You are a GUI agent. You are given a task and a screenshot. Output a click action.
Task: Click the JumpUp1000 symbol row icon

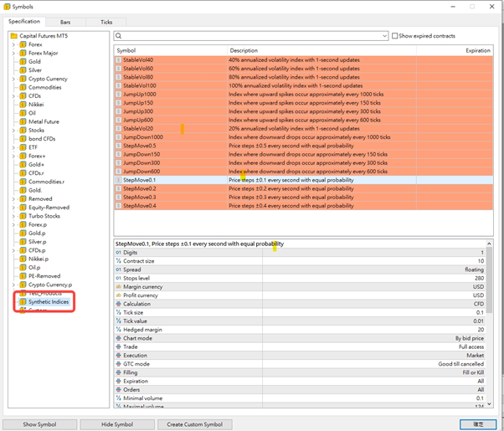tap(118, 94)
